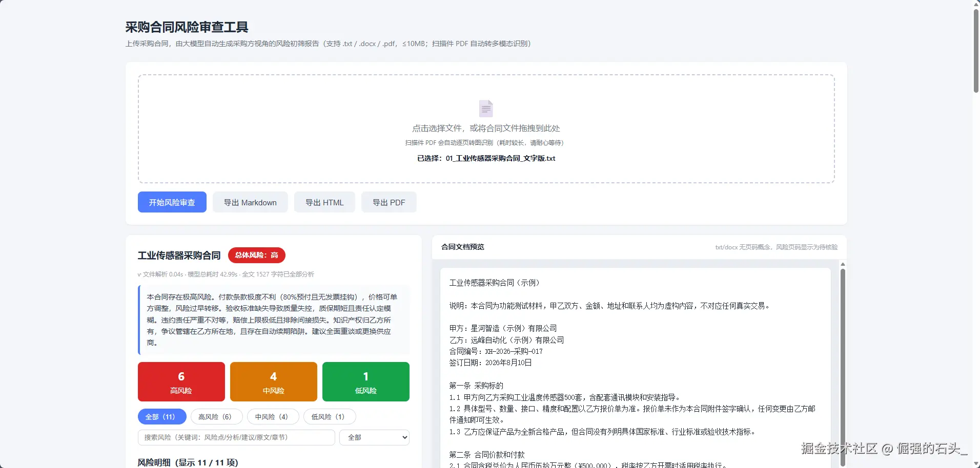Select the 高风险 (6) filter tab
980x468 pixels.
point(217,417)
